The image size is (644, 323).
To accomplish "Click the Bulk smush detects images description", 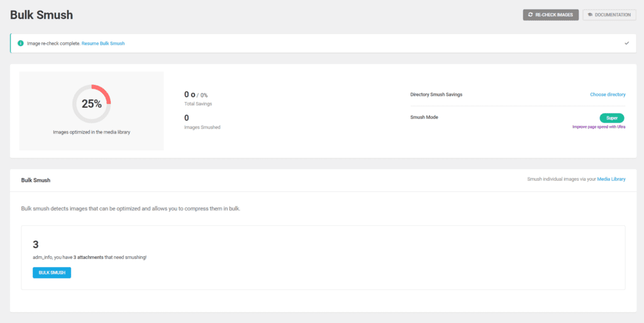I will (x=131, y=209).
